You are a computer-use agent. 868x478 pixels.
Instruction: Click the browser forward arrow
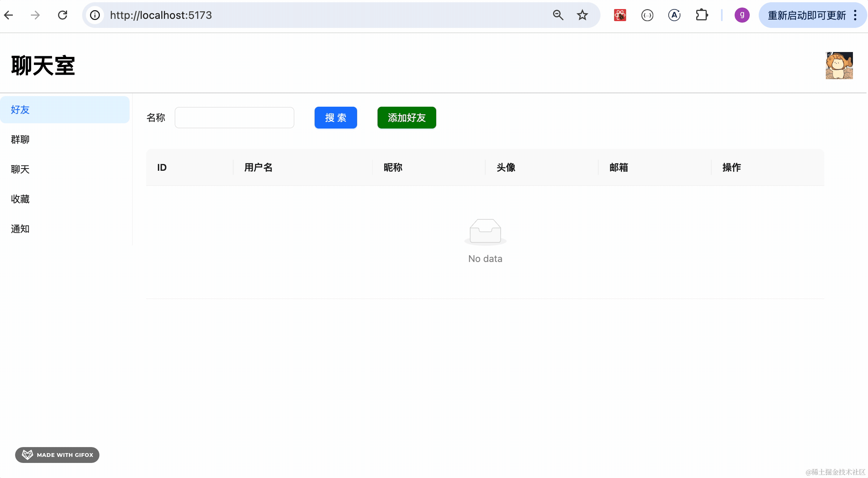pyautogui.click(x=35, y=15)
